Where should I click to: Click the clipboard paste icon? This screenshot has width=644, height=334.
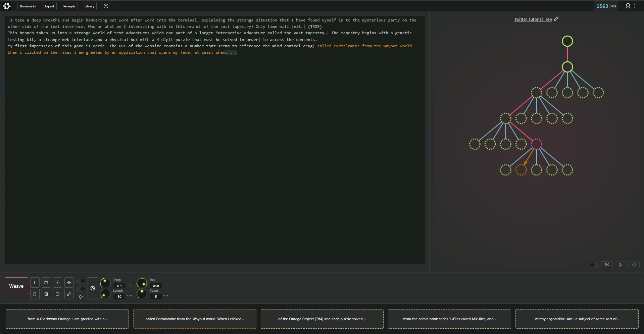click(46, 294)
